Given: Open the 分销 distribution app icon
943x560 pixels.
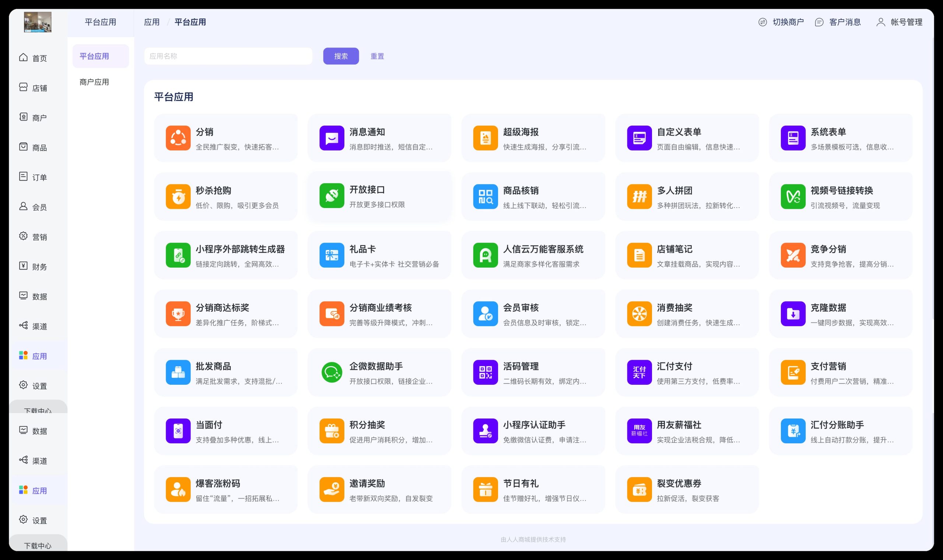Looking at the screenshot, I should (x=178, y=138).
